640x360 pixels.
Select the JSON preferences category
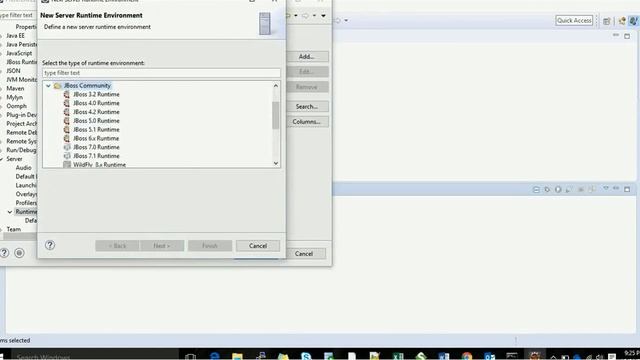click(x=13, y=71)
